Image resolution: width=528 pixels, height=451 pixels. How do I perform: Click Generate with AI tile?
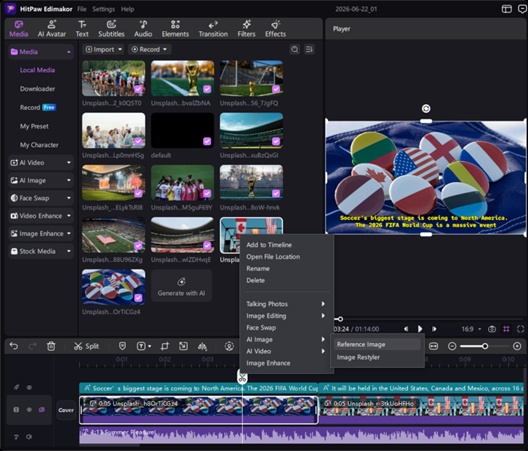(x=182, y=287)
